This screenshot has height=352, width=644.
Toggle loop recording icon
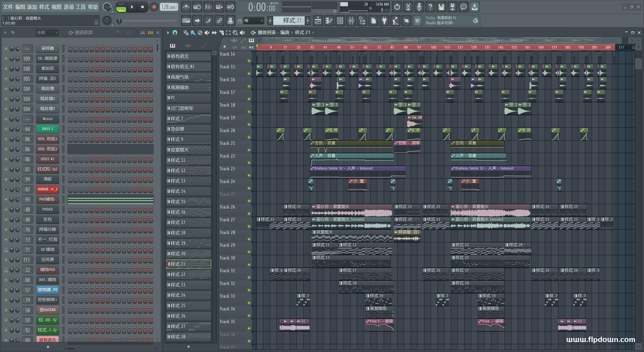coord(230,7)
